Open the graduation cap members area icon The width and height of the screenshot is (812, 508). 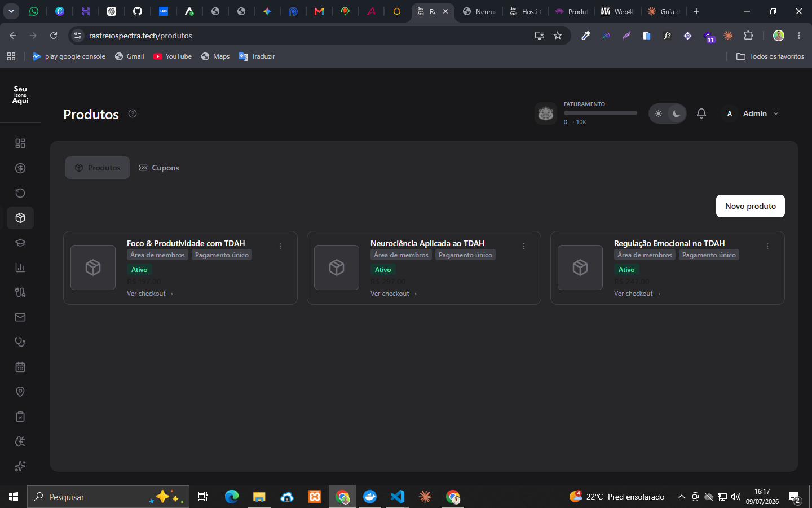(20, 243)
